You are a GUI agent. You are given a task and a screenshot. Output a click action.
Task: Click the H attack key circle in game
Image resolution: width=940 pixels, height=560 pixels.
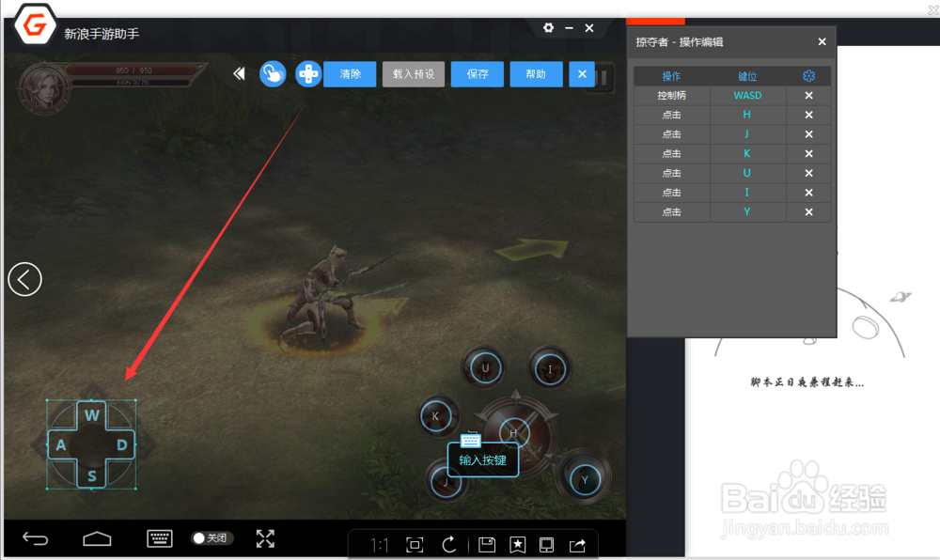(x=514, y=432)
